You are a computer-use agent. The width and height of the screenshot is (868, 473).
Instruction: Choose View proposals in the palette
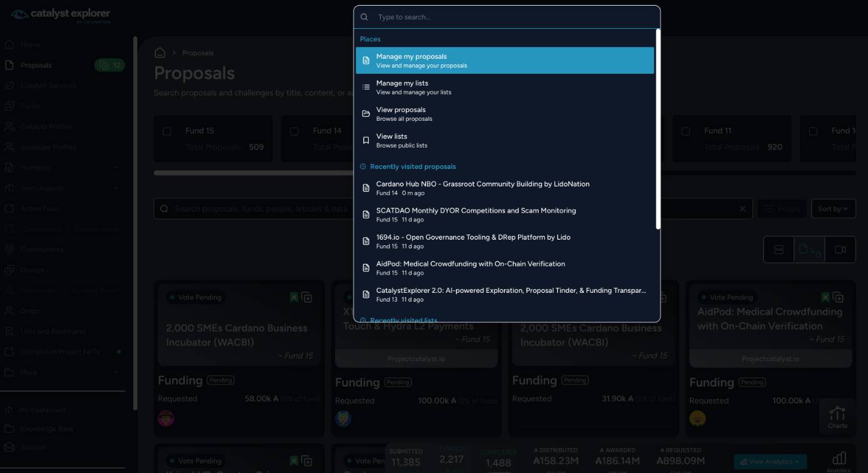505,114
